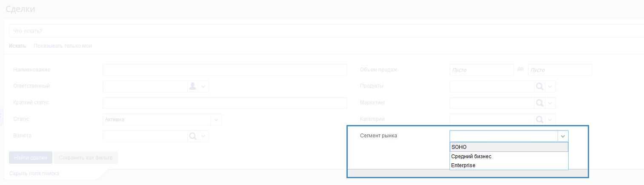Click the Искать link
The height and width of the screenshot is (185, 644).
pos(17,46)
